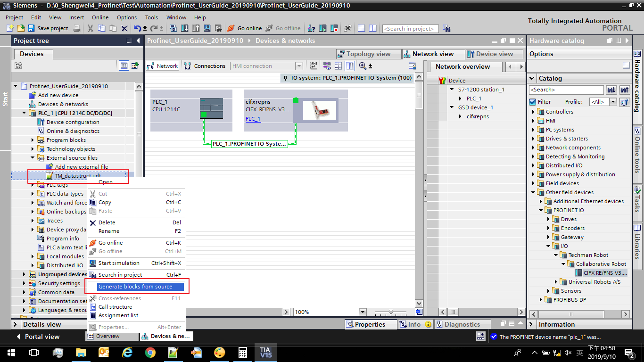The height and width of the screenshot is (362, 644).
Task: Choose Start simulation in context menu
Action: point(136,263)
